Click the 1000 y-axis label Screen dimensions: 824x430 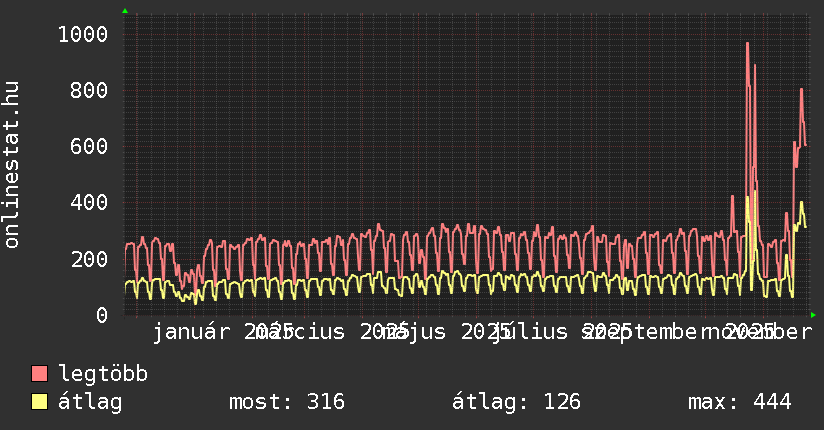pyautogui.click(x=82, y=34)
